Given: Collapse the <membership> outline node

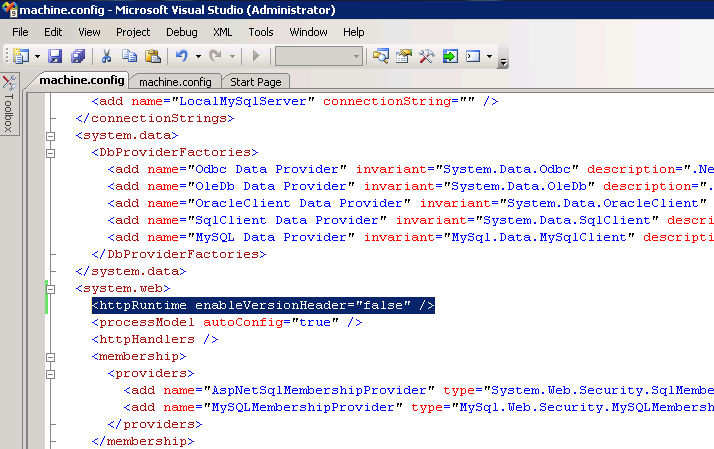Looking at the screenshot, I should 51,357.
